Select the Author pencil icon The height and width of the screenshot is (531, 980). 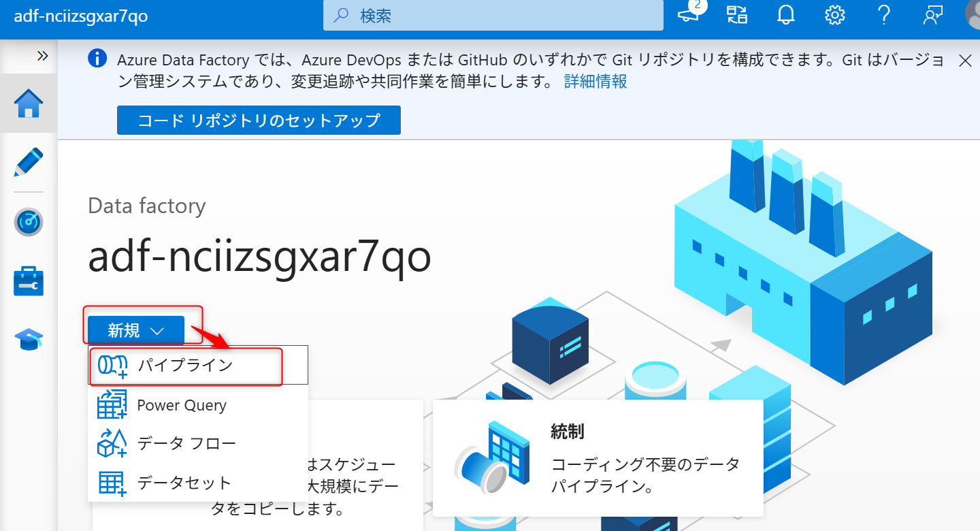29,163
